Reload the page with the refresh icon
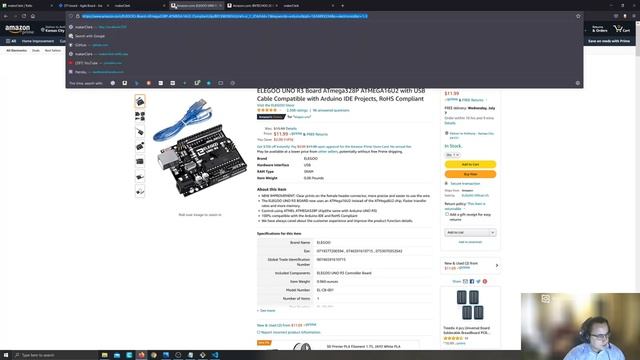This screenshot has height=360, width=640. click(x=24, y=16)
